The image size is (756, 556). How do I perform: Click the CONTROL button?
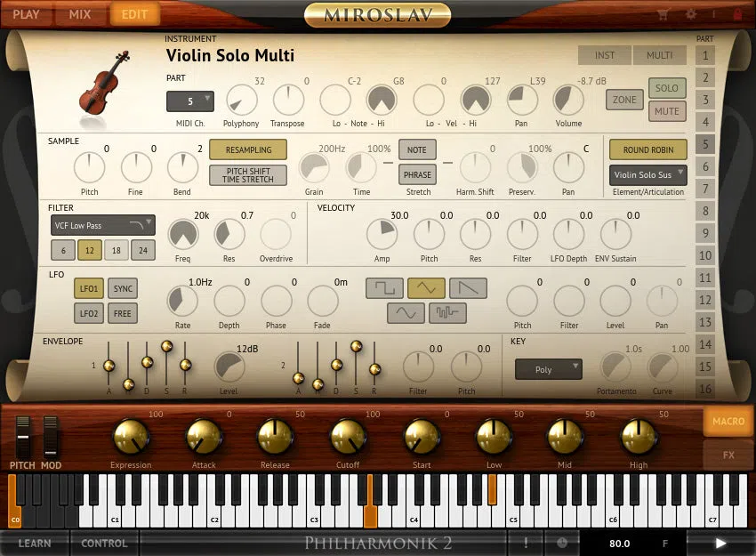tap(104, 543)
